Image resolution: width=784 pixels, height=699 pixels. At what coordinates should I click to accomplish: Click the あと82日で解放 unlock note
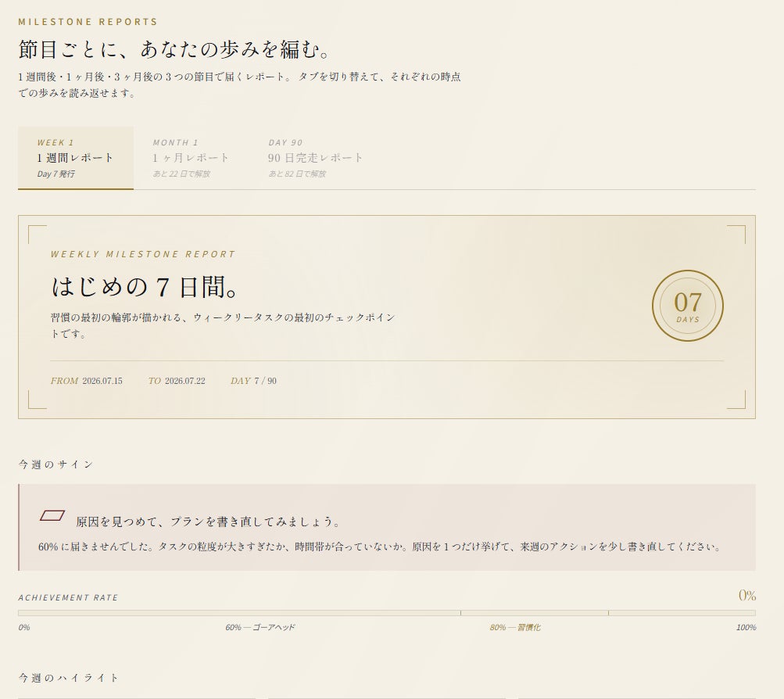point(297,174)
